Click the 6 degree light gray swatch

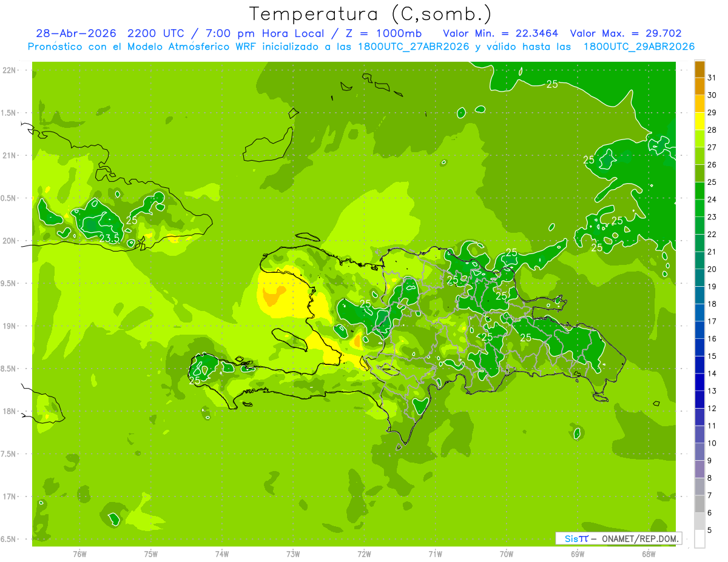[x=699, y=504]
